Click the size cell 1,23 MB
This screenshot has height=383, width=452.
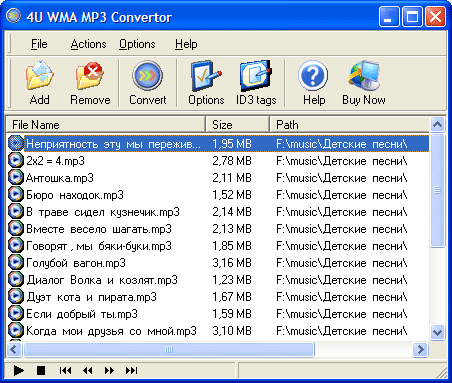coord(232,280)
